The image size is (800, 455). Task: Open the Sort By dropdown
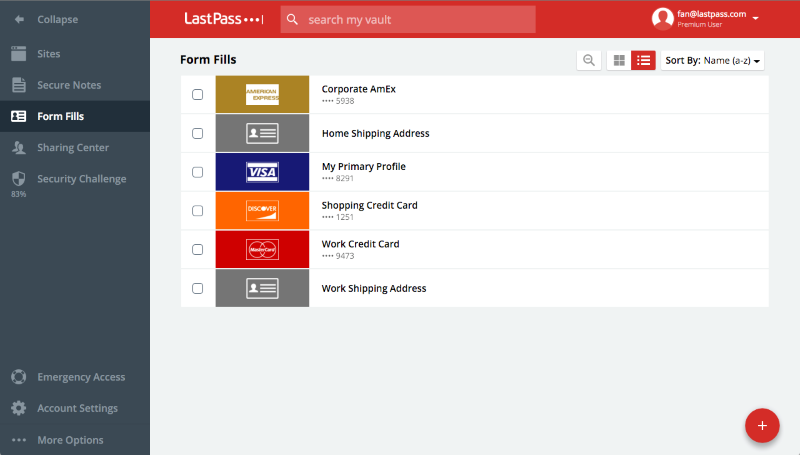pos(713,61)
